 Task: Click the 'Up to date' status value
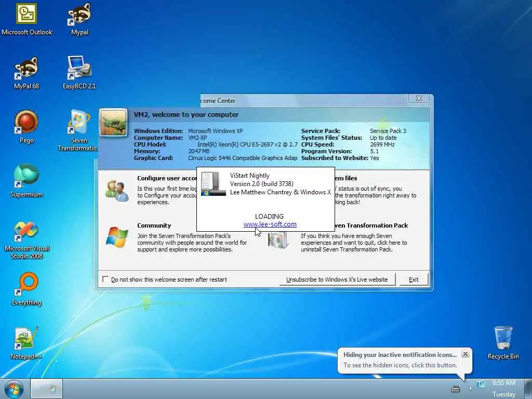(x=383, y=137)
